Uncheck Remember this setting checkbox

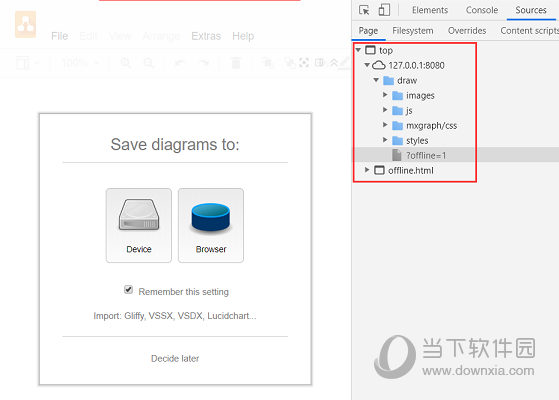coord(128,289)
